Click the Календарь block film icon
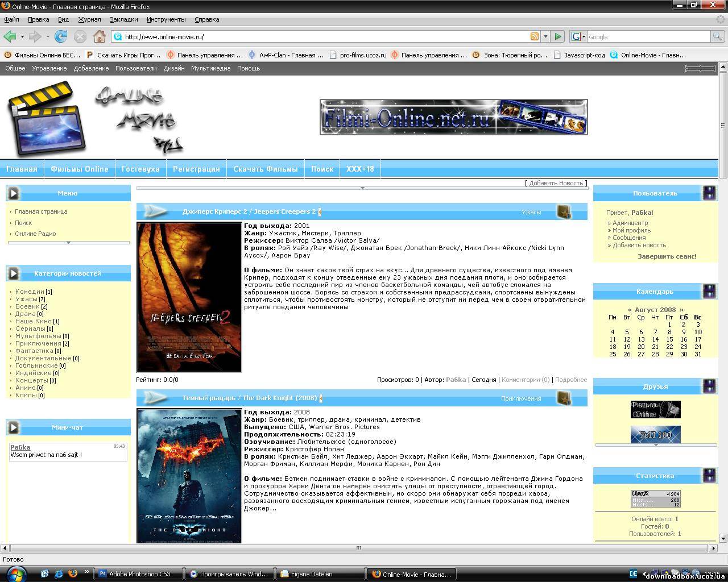728x582 pixels. tap(709, 291)
